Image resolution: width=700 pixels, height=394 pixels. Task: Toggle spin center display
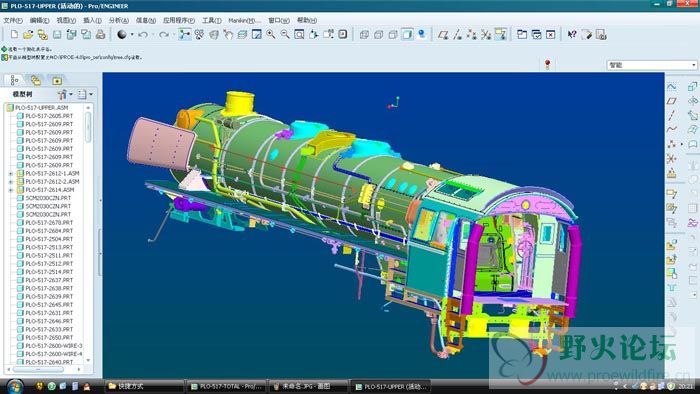(x=184, y=34)
